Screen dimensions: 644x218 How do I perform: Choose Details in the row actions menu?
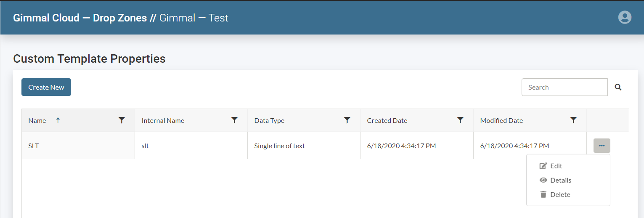pos(560,180)
